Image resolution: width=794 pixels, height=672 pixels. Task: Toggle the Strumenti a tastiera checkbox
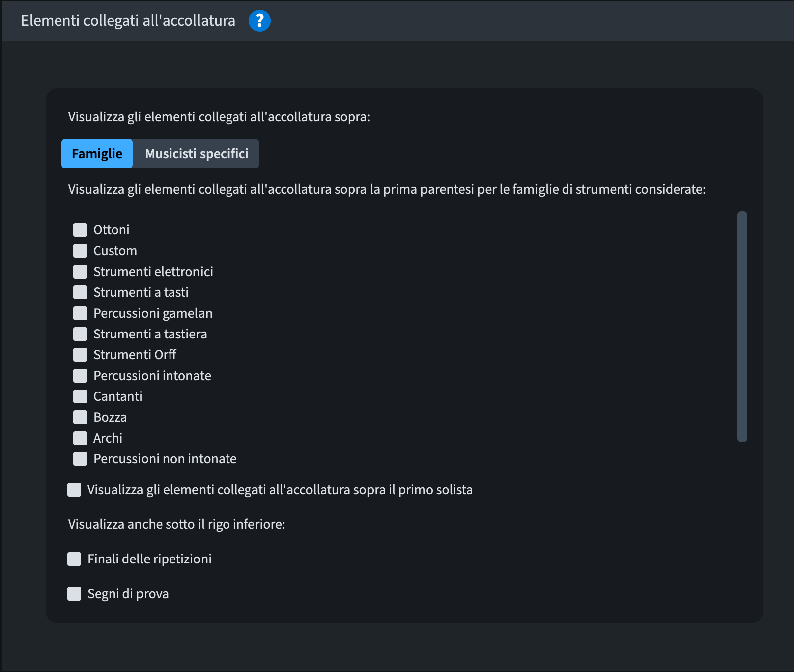80,334
